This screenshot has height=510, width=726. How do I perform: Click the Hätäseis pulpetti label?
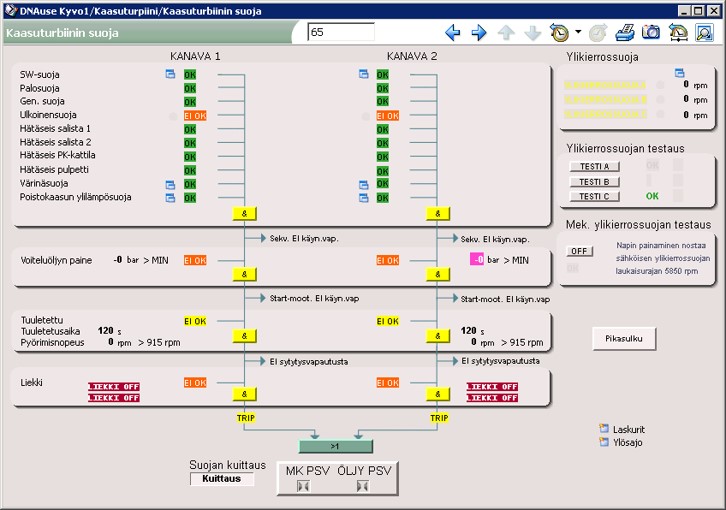pos(54,170)
